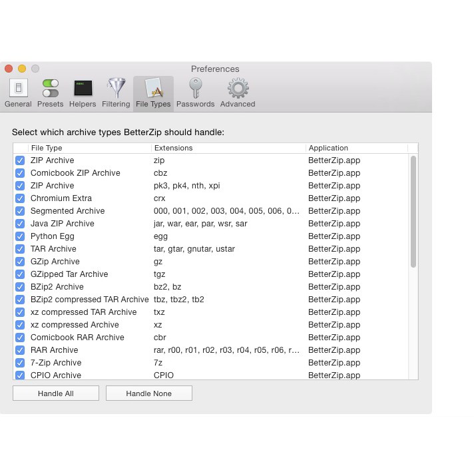This screenshot has width=476, height=476.
Task: Click the Extensions column header
Action: tap(228, 148)
